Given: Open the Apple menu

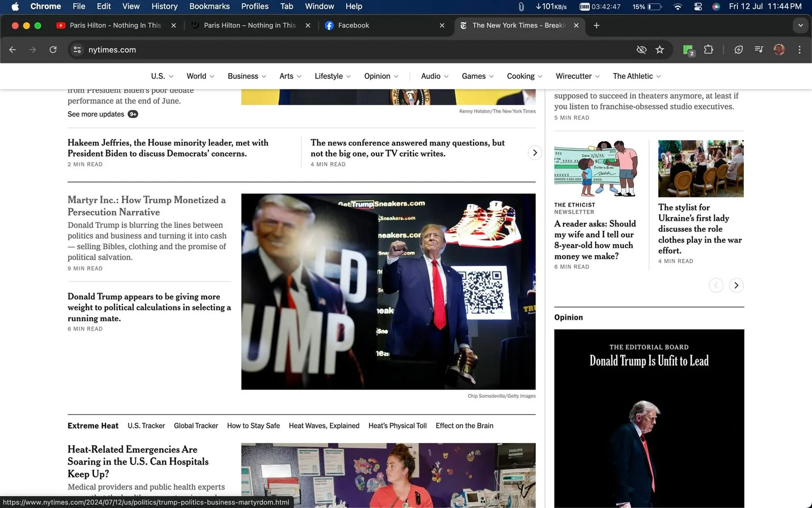Looking at the screenshot, I should pyautogui.click(x=15, y=6).
